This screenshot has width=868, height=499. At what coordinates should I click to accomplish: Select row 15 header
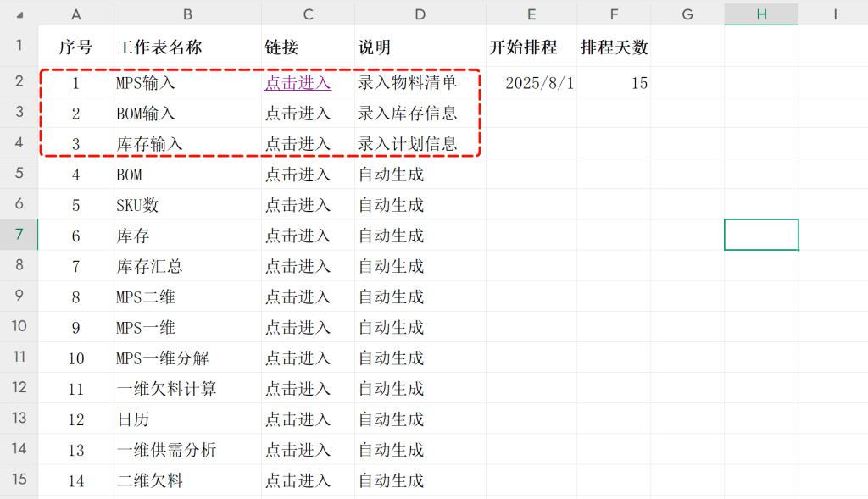(19, 479)
